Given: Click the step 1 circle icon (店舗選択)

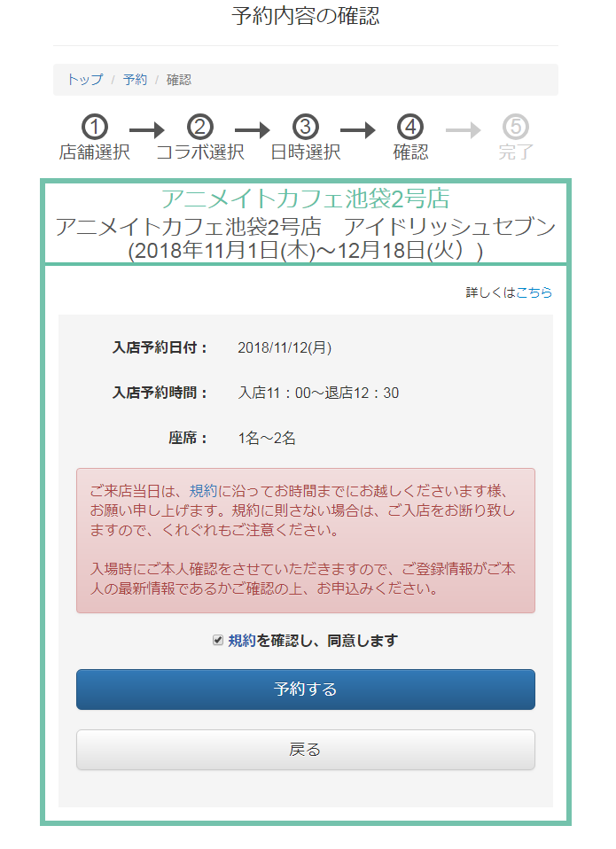Looking at the screenshot, I should pyautogui.click(x=95, y=128).
